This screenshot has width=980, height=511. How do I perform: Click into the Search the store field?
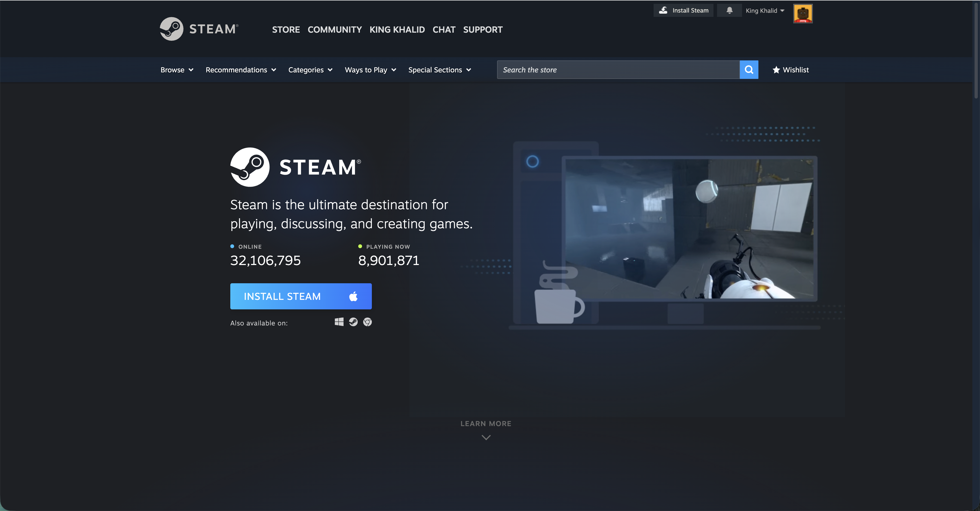618,70
